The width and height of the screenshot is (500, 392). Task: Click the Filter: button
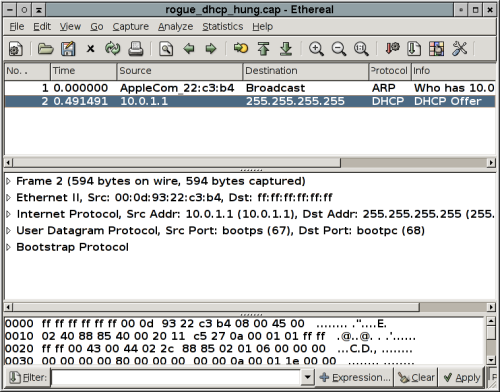(28, 377)
